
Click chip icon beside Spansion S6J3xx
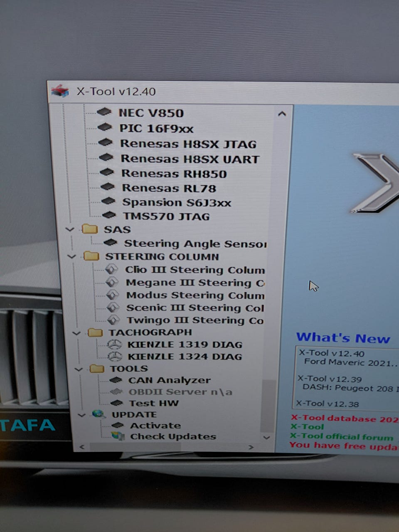(x=108, y=201)
